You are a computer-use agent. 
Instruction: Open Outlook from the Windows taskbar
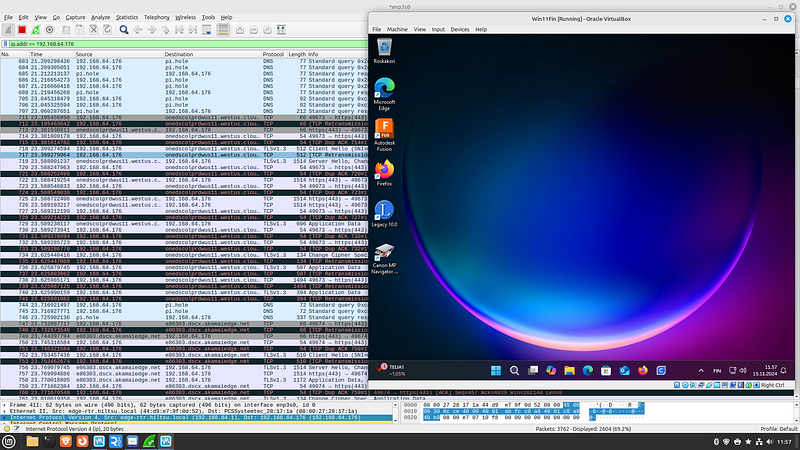(x=624, y=371)
